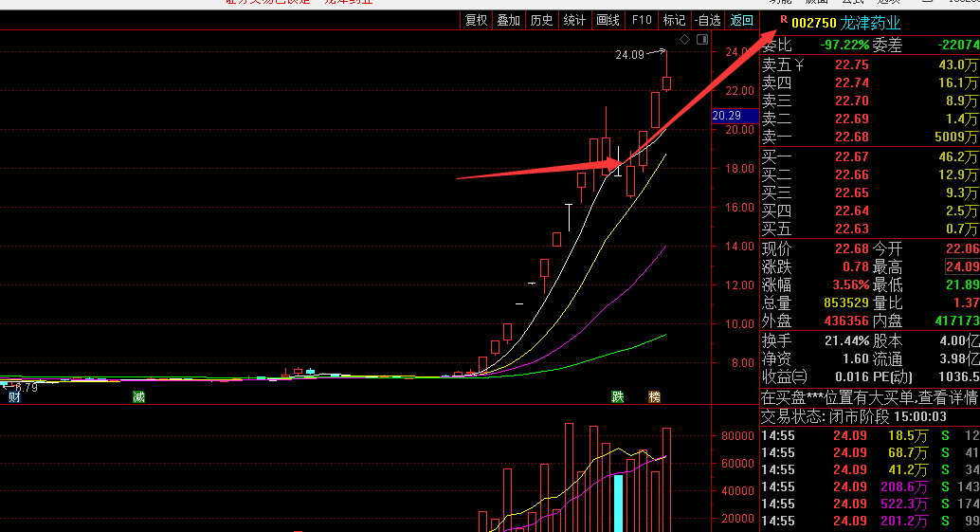
Task: Open the 叠加 overlay option
Action: click(x=509, y=20)
